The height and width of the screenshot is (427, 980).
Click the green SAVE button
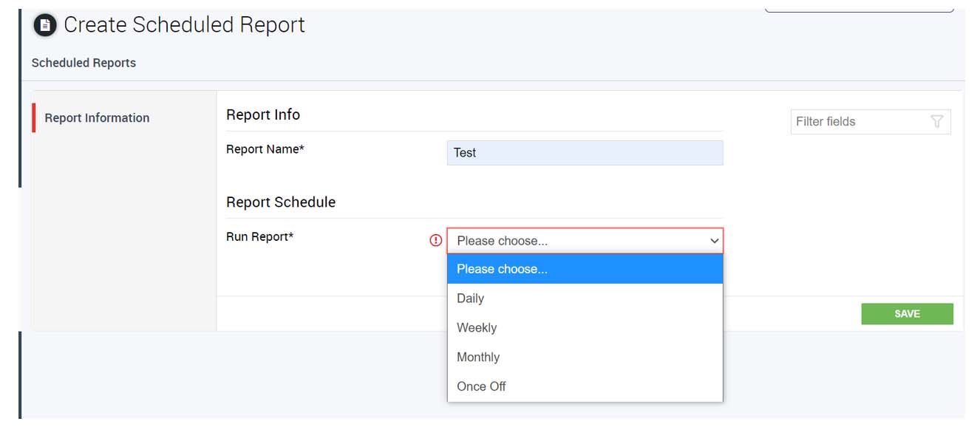(x=907, y=313)
